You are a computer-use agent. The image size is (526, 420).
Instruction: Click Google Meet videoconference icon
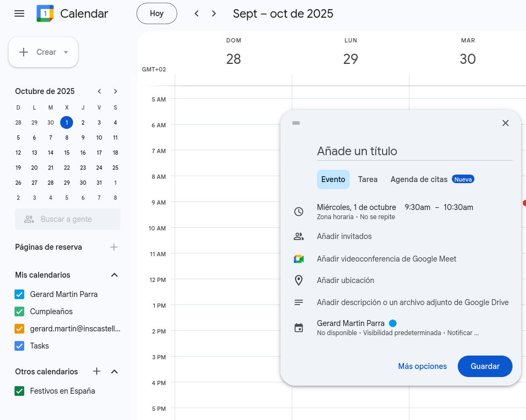299,259
